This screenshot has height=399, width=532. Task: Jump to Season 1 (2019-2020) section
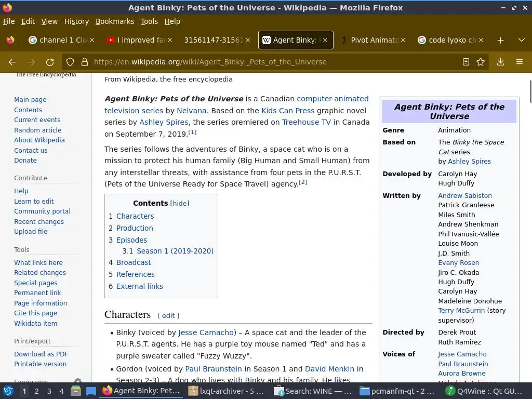(175, 251)
